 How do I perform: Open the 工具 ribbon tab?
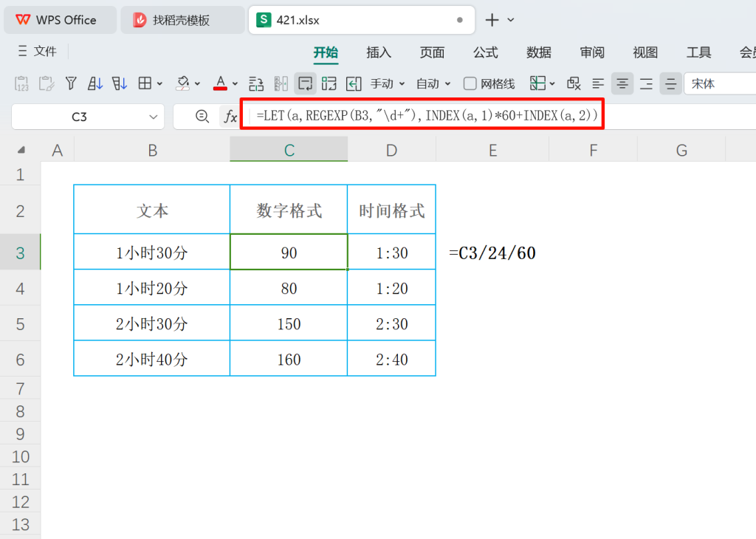coord(698,52)
